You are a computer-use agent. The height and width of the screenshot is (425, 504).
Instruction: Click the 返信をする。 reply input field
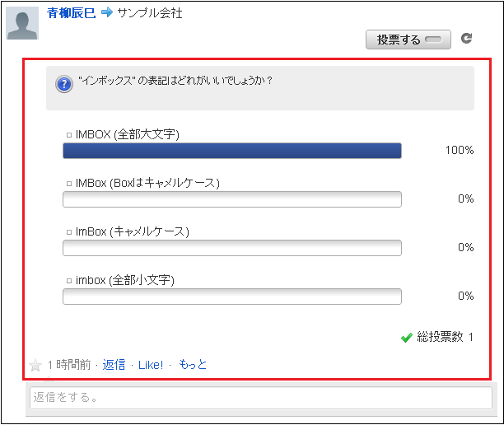(x=261, y=398)
